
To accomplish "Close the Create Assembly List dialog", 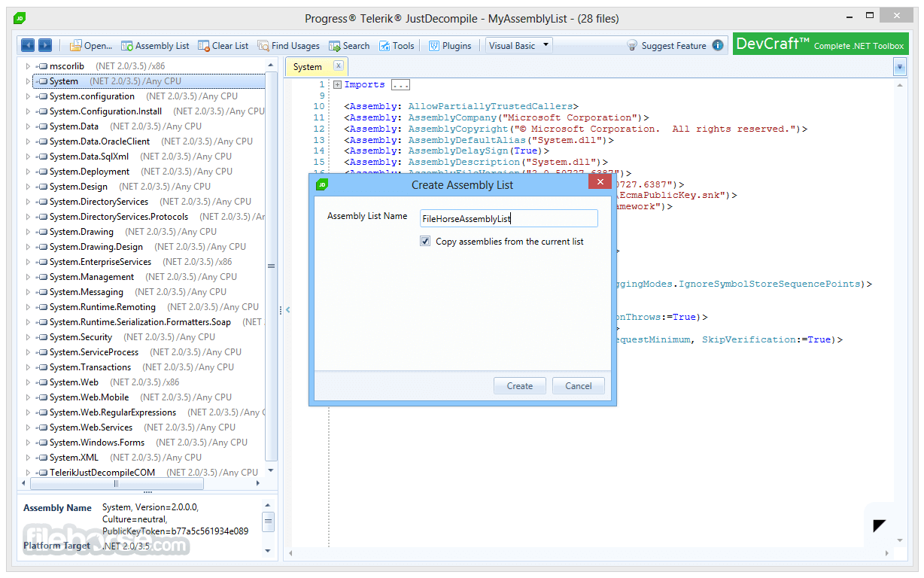I will pyautogui.click(x=600, y=182).
